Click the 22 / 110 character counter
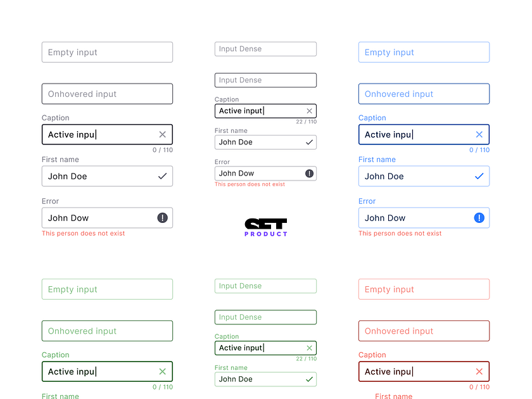 (x=307, y=122)
